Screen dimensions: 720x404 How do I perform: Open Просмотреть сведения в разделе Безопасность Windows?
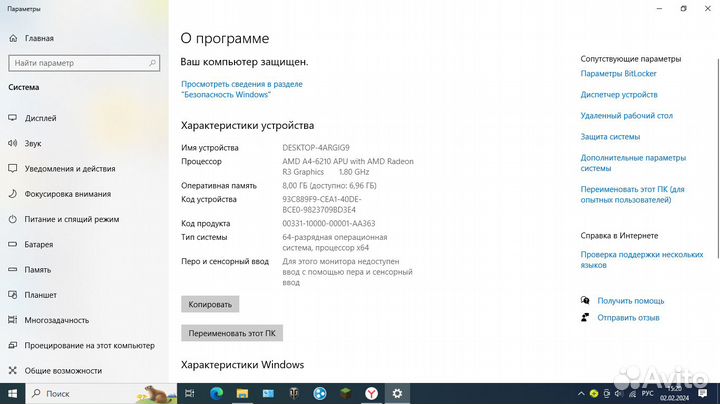tap(242, 89)
